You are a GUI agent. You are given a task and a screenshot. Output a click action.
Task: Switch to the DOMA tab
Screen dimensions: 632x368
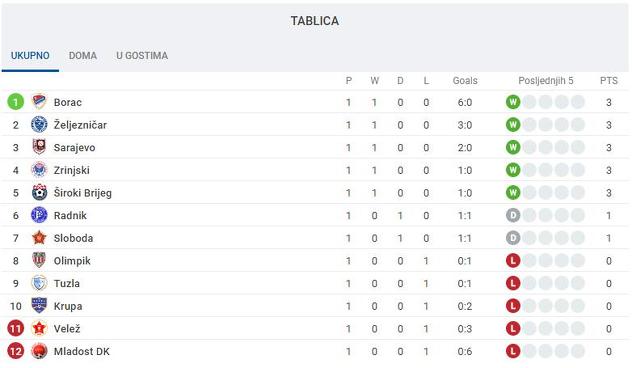click(83, 56)
